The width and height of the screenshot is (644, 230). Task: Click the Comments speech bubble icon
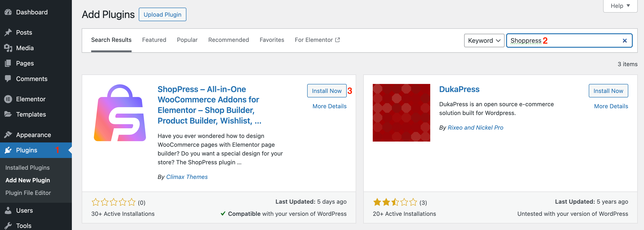(x=8, y=79)
